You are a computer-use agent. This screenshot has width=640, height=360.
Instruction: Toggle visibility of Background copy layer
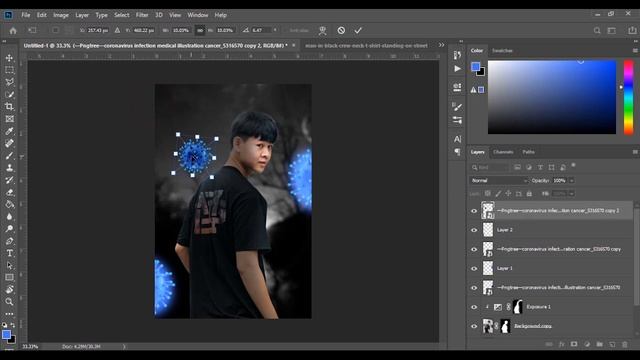474,326
